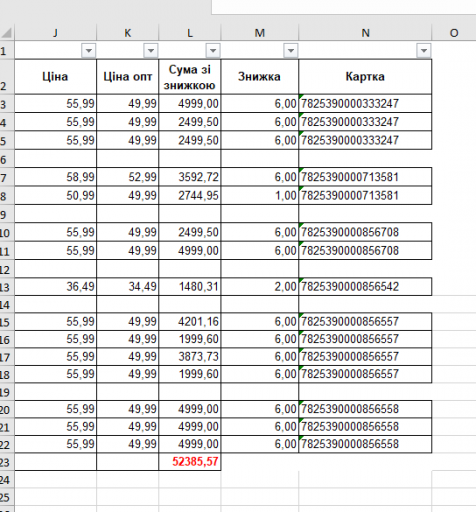
Task: Click the 'Ціна' header cell
Action: tap(56, 77)
